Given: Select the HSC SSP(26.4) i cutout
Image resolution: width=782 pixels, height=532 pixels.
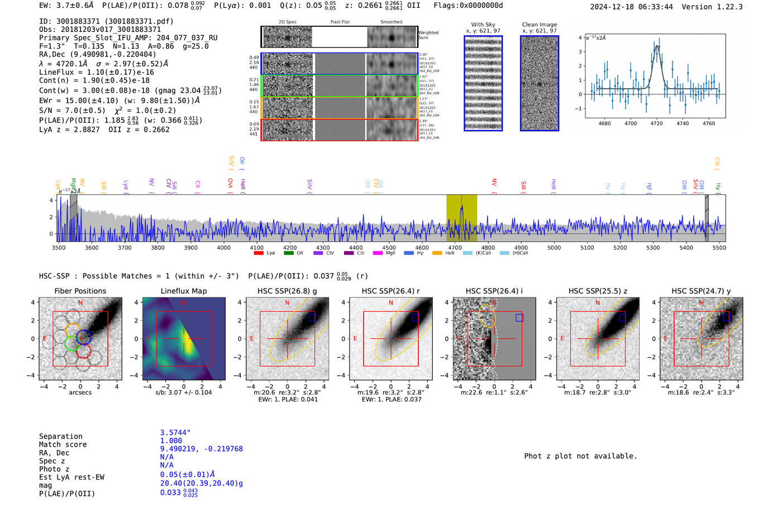Looking at the screenshot, I should coord(494,339).
